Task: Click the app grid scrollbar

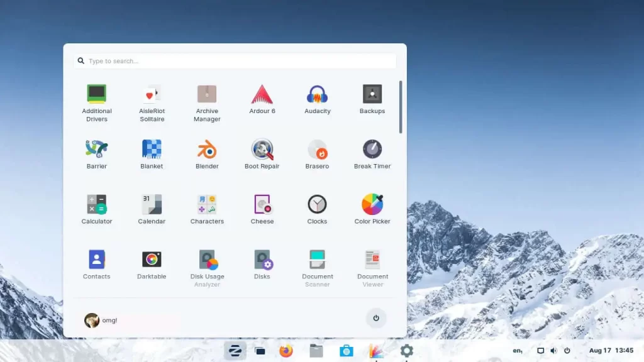Action: point(401,107)
